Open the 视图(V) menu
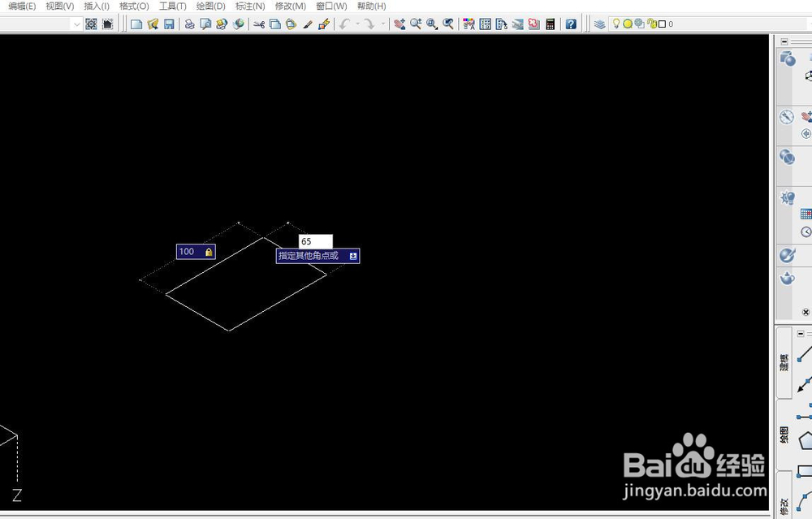Image resolution: width=812 pixels, height=519 pixels. pos(60,6)
